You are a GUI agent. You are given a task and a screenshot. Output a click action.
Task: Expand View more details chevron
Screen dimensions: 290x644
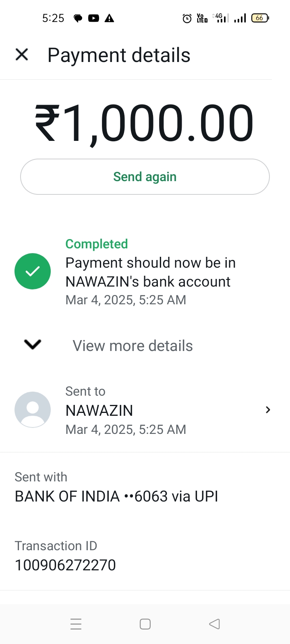33,345
